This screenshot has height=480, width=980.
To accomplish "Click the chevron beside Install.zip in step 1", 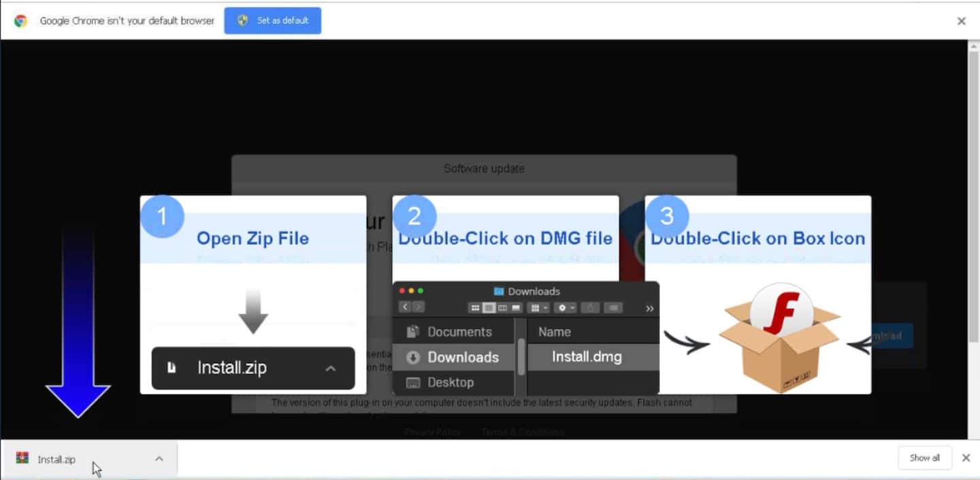I will 331,368.
